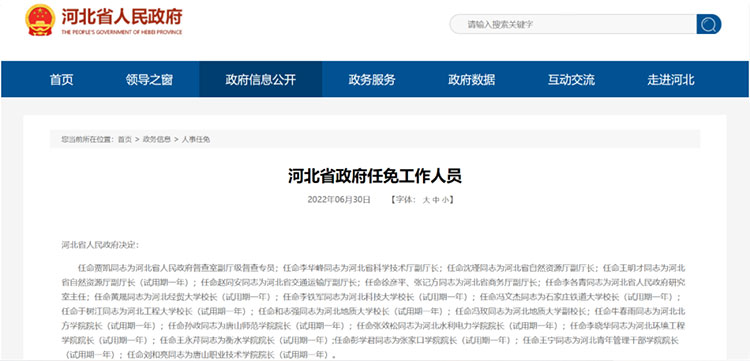Image resolution: width=750 pixels, height=361 pixels.
Task: Click the 人事任免 breadcrumb link
Action: [196, 140]
